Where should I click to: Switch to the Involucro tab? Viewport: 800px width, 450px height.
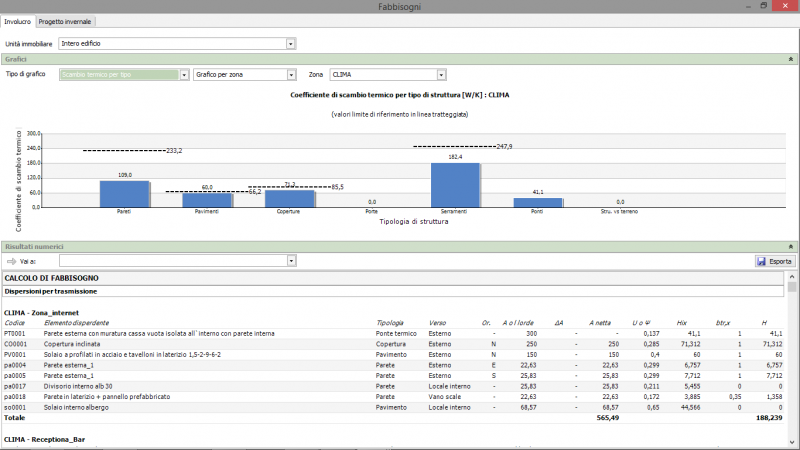coord(18,20)
